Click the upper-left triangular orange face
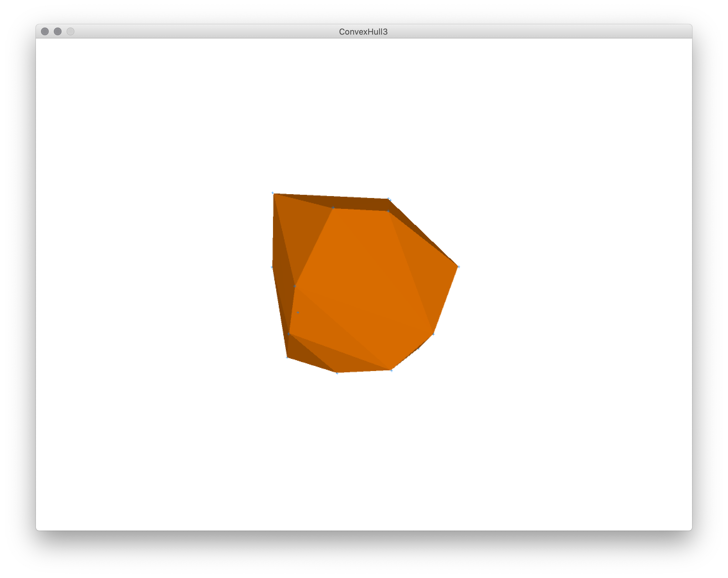Screen dimensions: 728x578 (x=301, y=233)
